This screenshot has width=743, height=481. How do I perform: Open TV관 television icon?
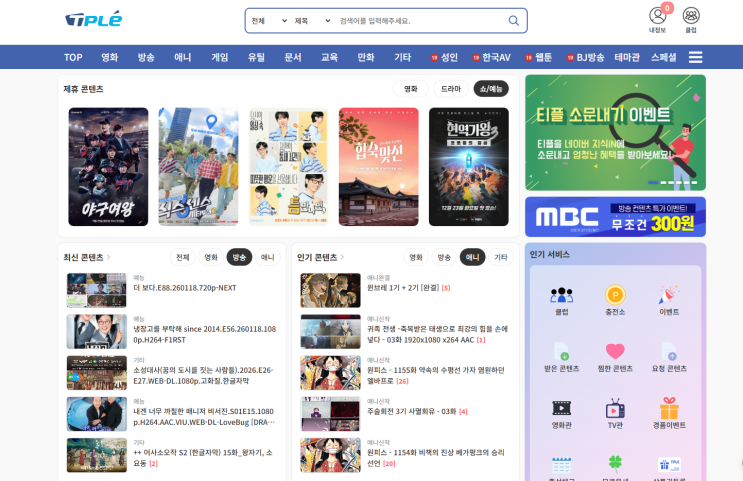coord(615,408)
